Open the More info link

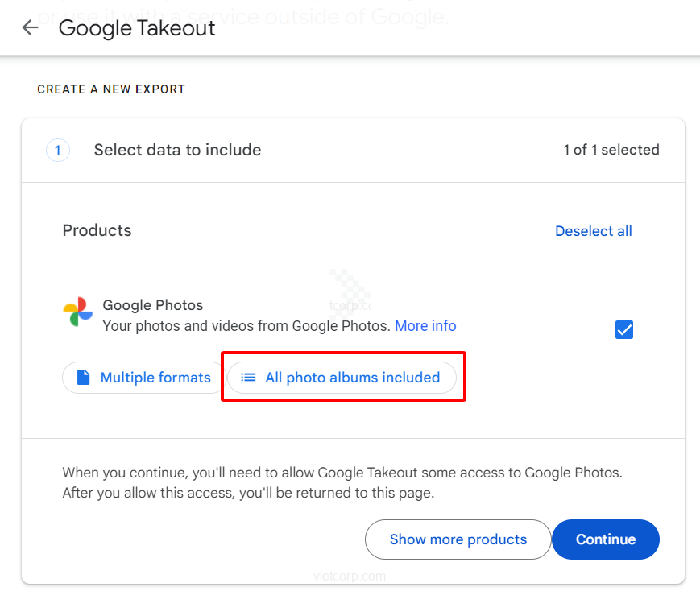425,326
